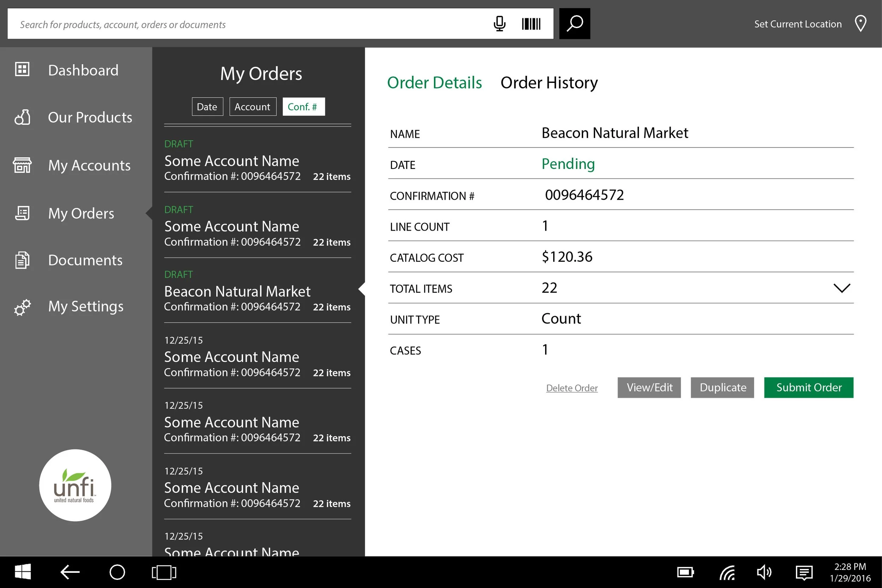
Task: Open My Accounts via the storefront icon
Action: click(x=22, y=165)
